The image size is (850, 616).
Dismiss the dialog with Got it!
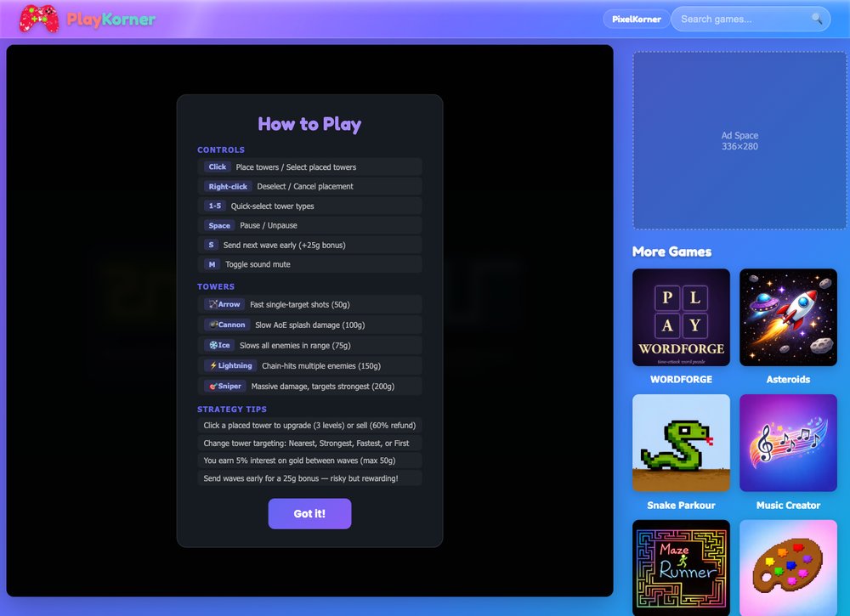[309, 513]
